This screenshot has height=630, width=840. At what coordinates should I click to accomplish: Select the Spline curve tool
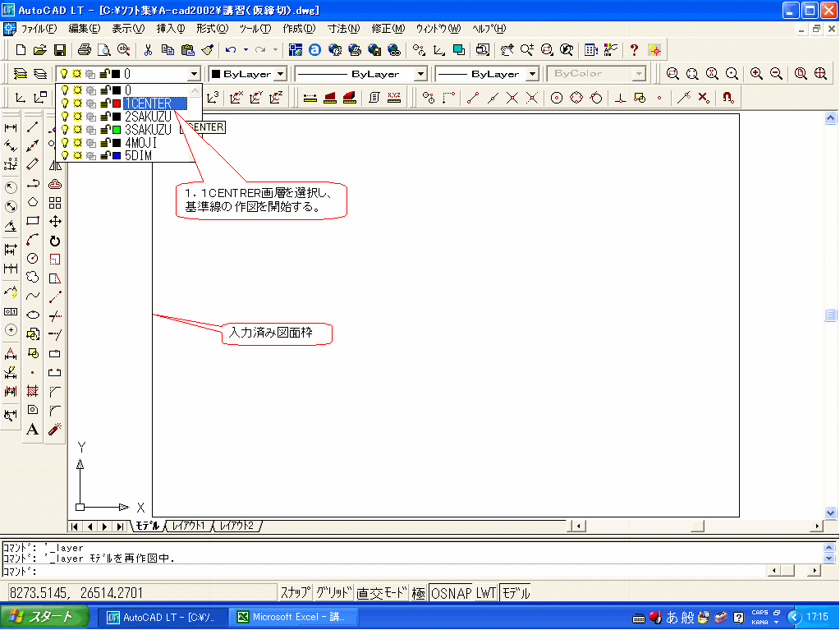click(33, 296)
